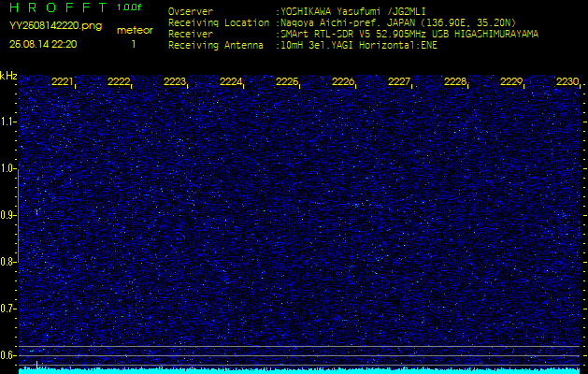
Task: Click the 'Ovserver' field label
Action: (191, 11)
